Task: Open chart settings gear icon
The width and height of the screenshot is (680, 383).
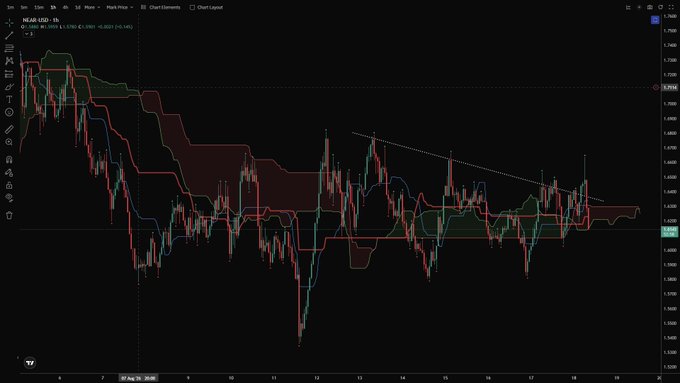Action: 639,7
